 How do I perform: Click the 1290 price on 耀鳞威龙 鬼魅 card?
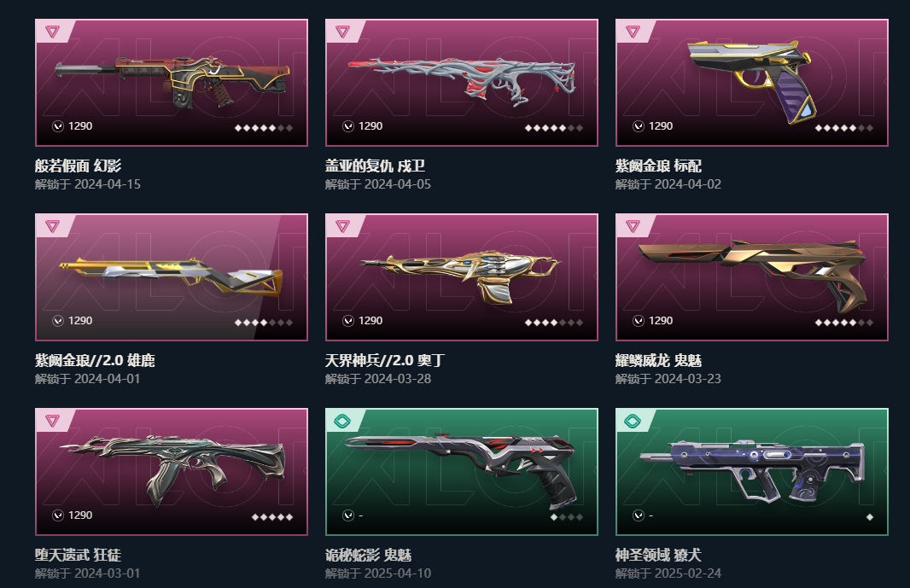click(661, 320)
